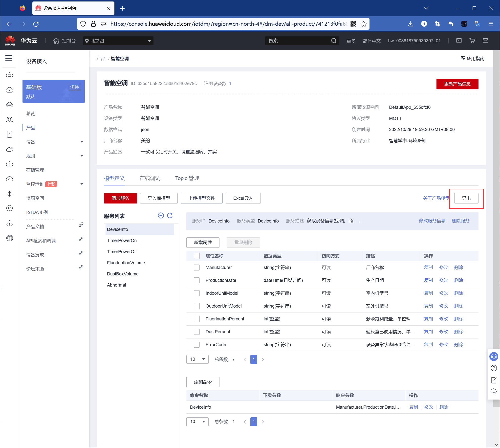Open the Topic 管理 tab
Viewport: 500px width, 448px height.
coord(187,178)
